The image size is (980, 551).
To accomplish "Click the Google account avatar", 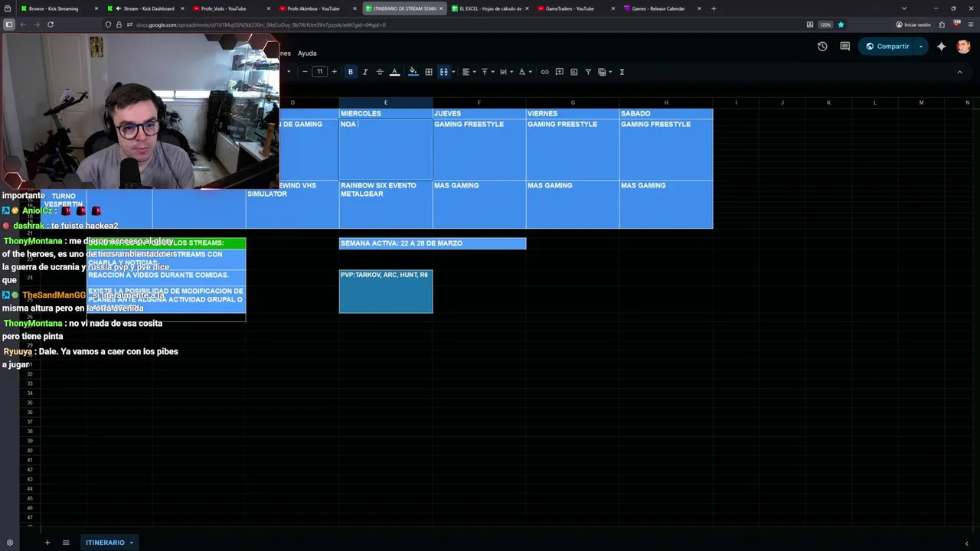I will 963,47.
